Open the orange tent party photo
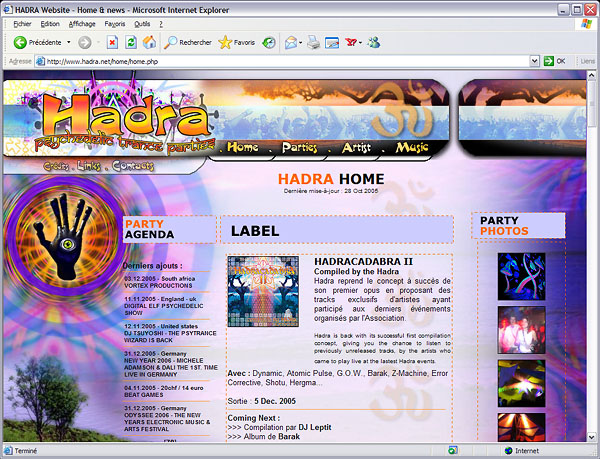 pyautogui.click(x=522, y=427)
